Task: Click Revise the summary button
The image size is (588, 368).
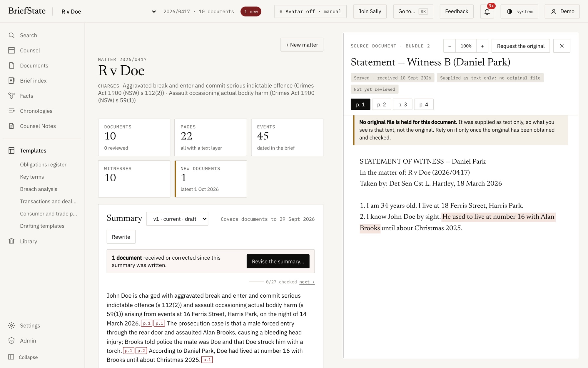Action: click(278, 261)
